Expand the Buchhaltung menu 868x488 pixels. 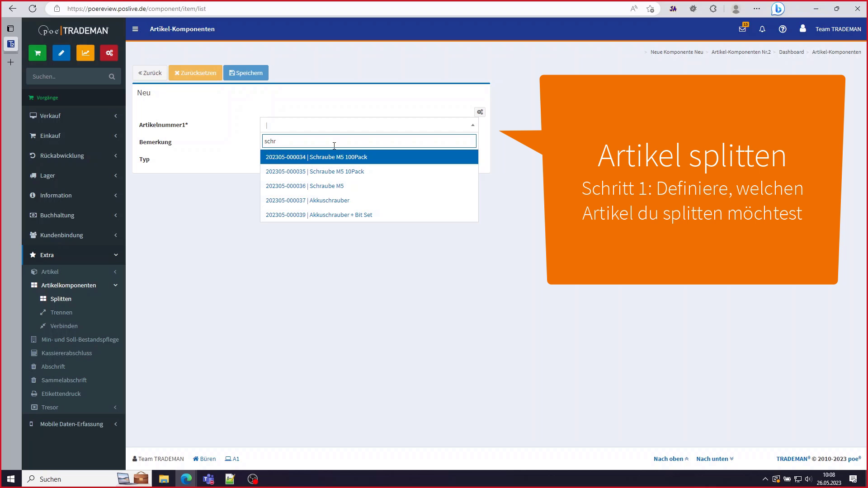coord(74,215)
